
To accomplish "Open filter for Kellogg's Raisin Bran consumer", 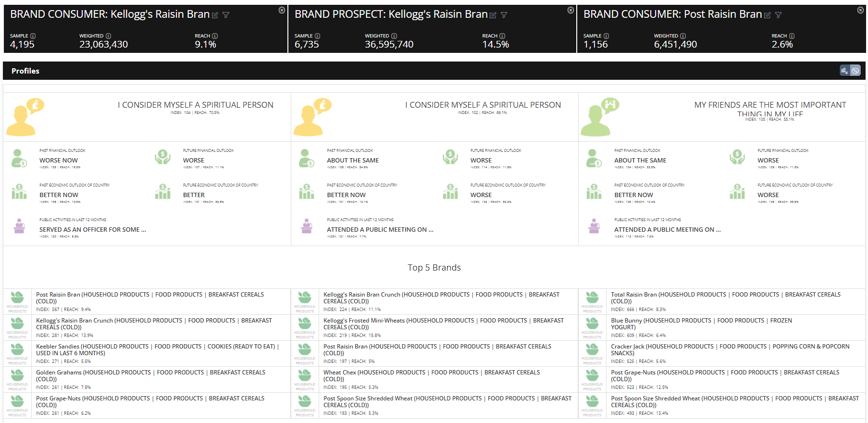I will pos(226,15).
